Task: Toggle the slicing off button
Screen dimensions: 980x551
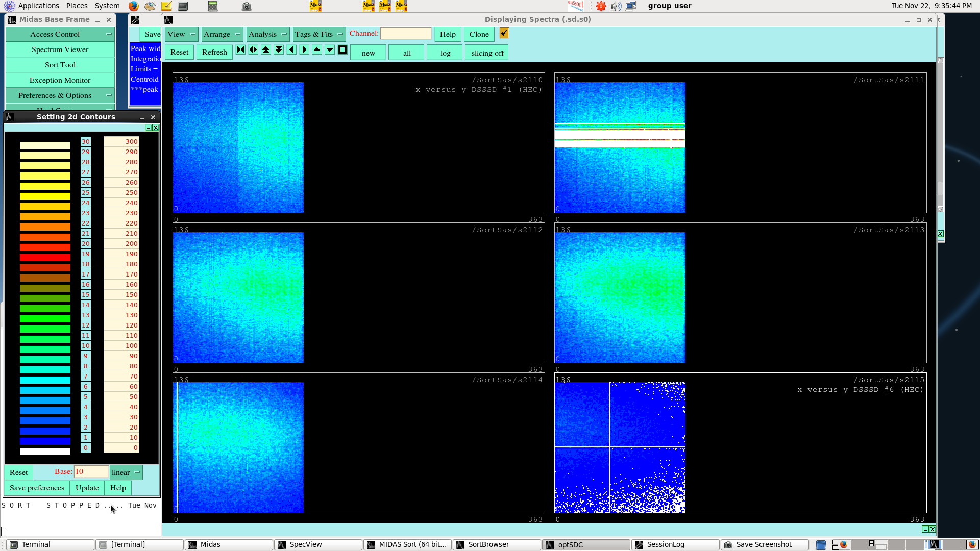Action: [x=487, y=53]
